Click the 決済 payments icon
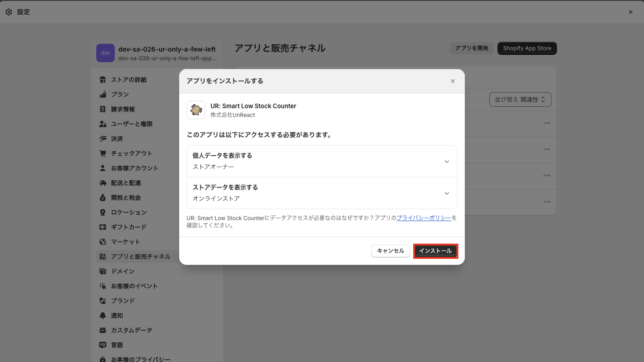 point(103,139)
